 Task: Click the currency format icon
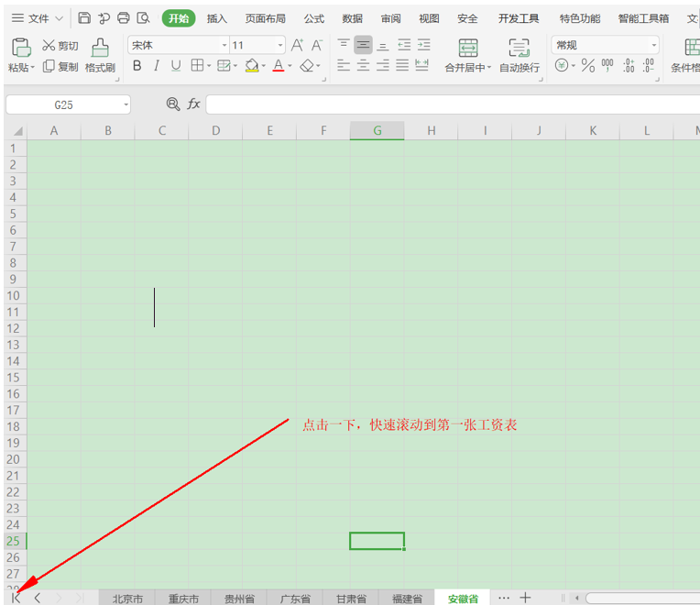point(562,66)
